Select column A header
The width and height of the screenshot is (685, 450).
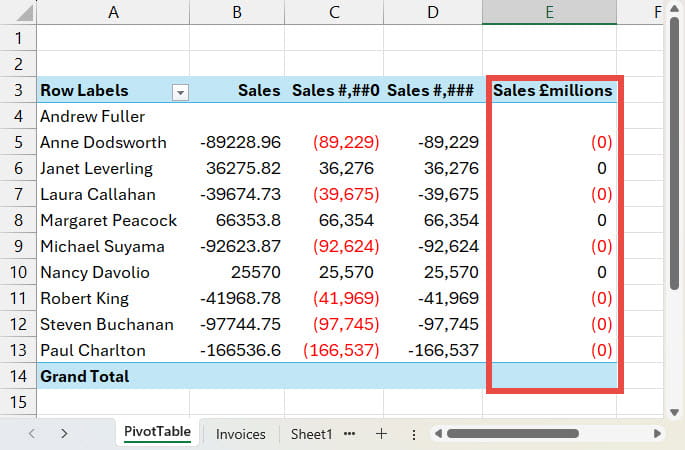[x=113, y=12]
